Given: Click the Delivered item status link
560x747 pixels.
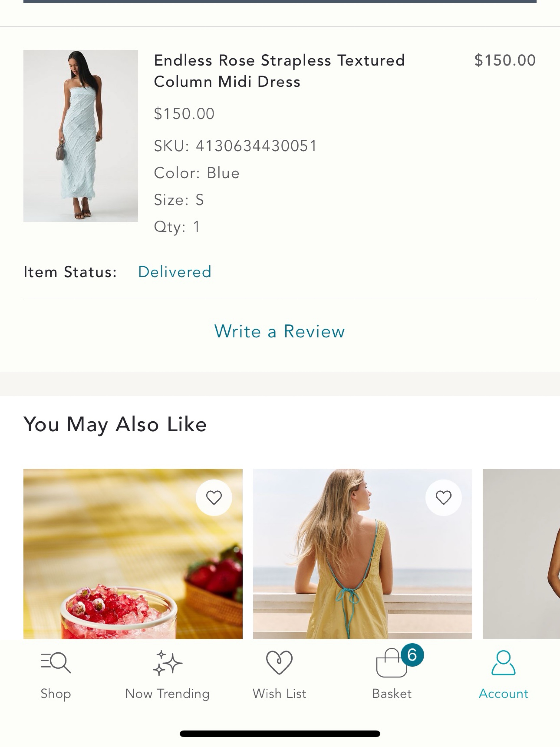Looking at the screenshot, I should point(175,272).
